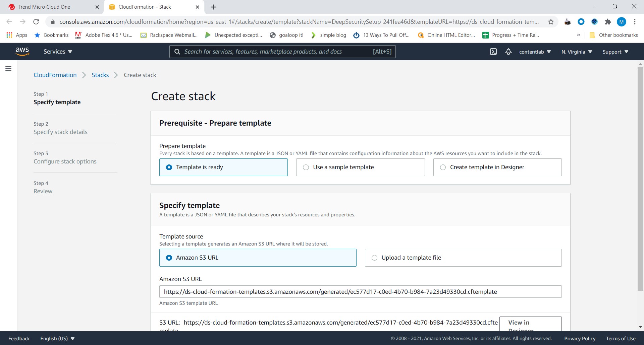Viewport: 644px width, 345px height.
Task: Open the Bookmarks star bookmark
Action: pos(52,35)
